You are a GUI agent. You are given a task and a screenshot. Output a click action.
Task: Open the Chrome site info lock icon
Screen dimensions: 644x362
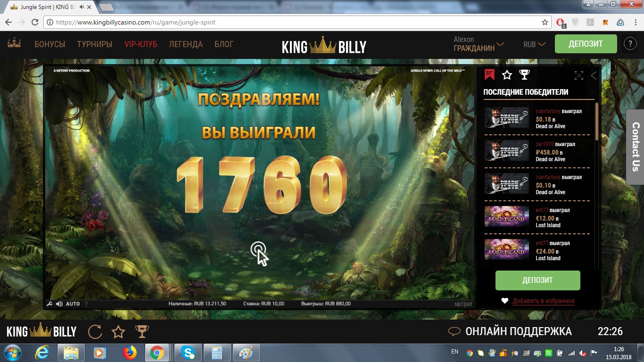tap(50, 22)
